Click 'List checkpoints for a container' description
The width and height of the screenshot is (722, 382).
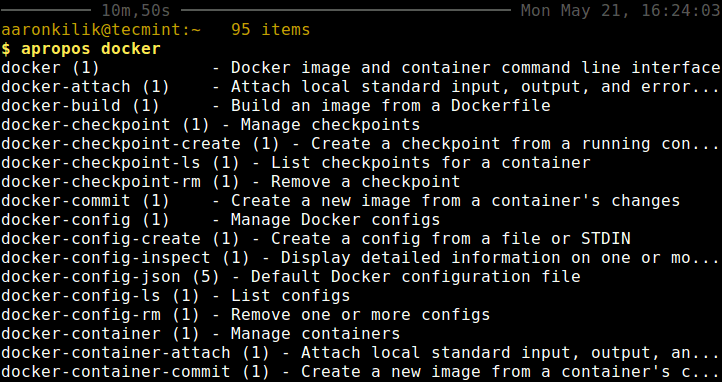431,163
